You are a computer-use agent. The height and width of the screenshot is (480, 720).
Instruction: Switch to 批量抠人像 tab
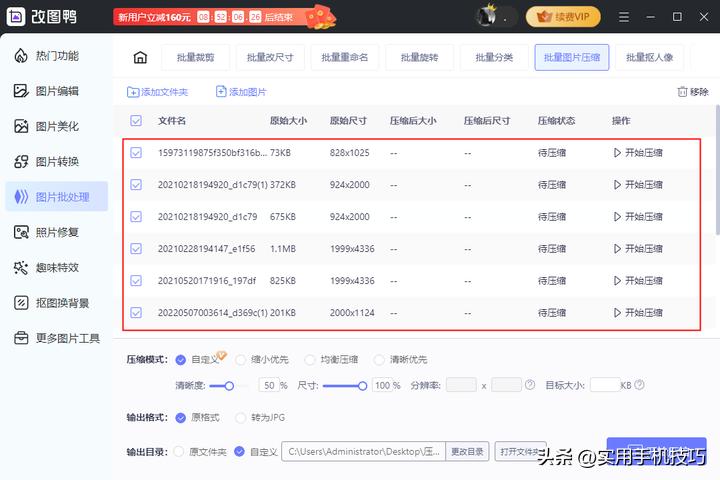649,57
